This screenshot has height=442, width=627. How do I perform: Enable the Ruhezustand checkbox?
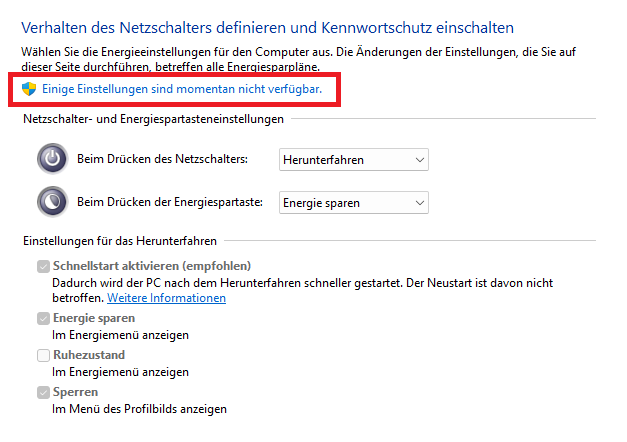42,355
